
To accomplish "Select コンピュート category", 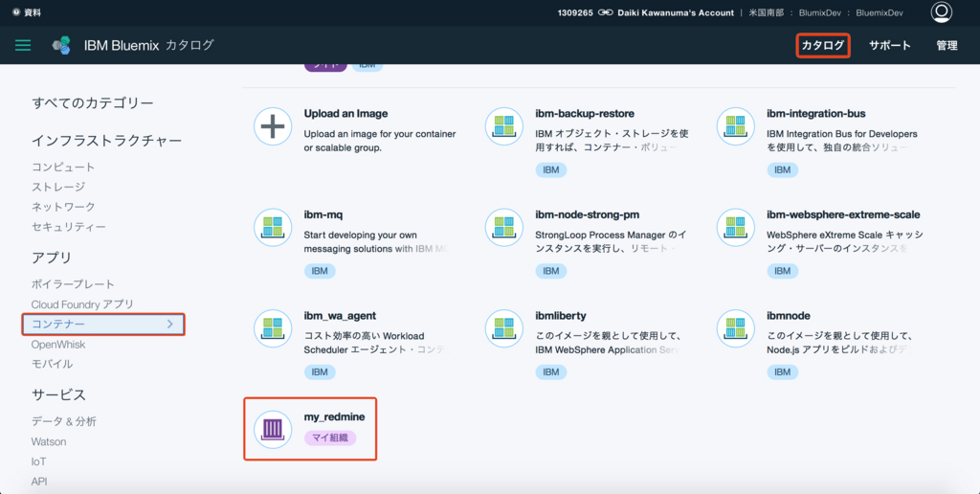I will tap(63, 167).
